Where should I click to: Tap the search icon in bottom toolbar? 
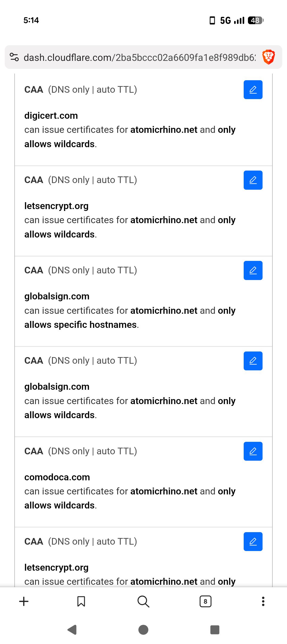[x=143, y=601]
